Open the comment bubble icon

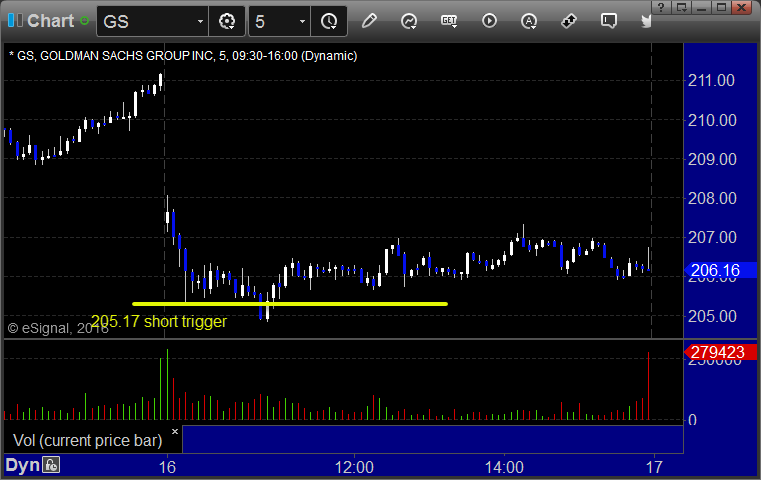tap(609, 21)
